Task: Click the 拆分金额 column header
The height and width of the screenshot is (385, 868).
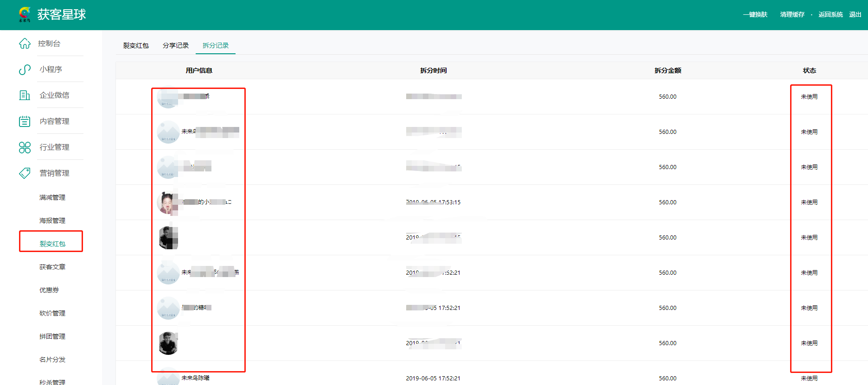Action: click(668, 70)
